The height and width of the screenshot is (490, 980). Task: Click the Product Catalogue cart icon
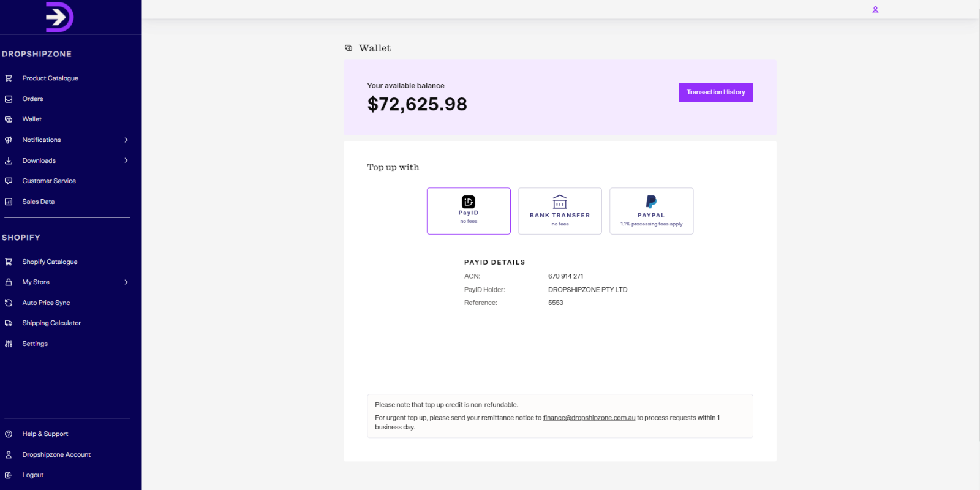[9, 78]
